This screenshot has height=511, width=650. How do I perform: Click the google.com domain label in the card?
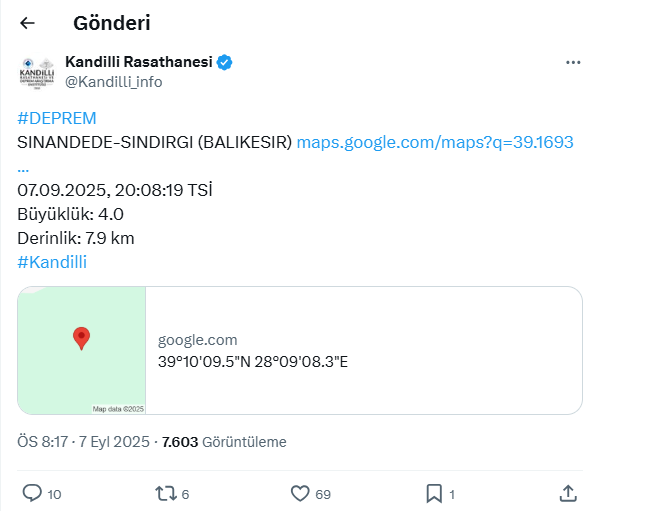[x=198, y=340]
